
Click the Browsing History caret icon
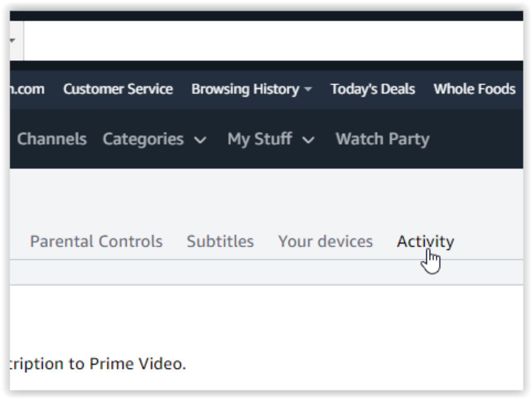click(x=308, y=89)
